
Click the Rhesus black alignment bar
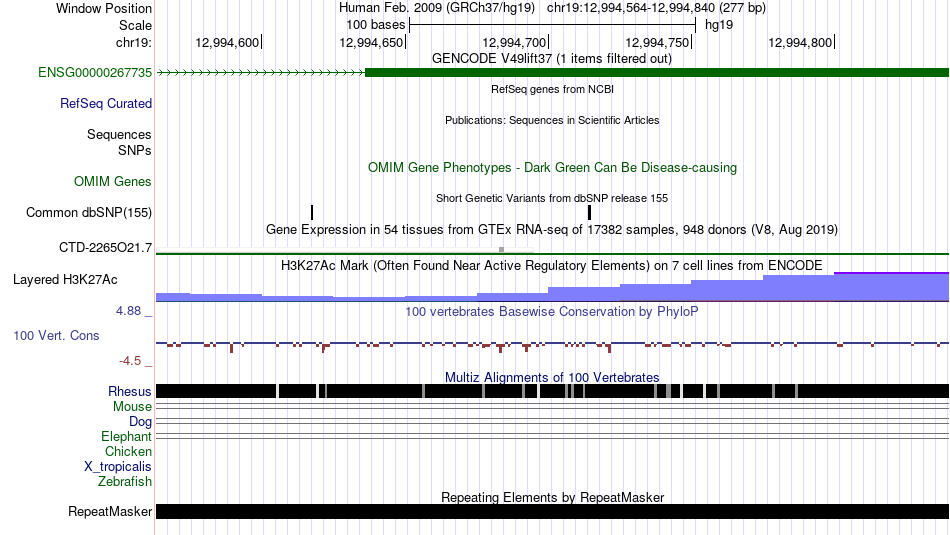click(552, 391)
